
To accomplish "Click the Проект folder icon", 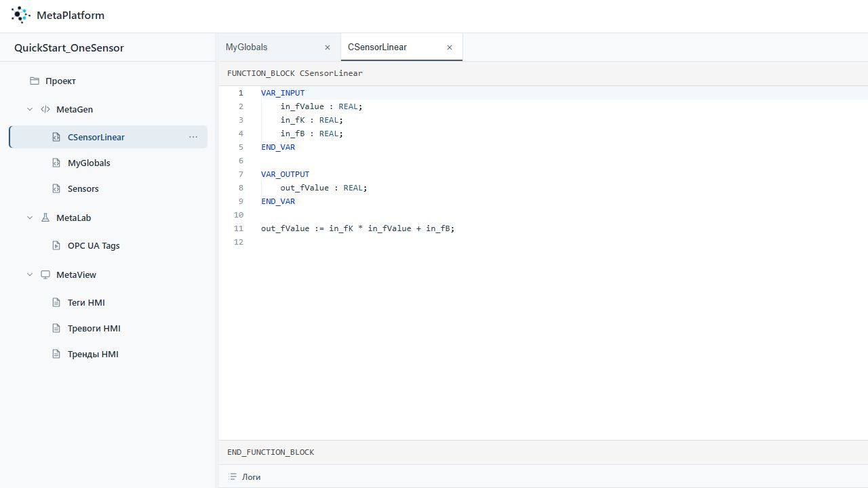I will 35,81.
